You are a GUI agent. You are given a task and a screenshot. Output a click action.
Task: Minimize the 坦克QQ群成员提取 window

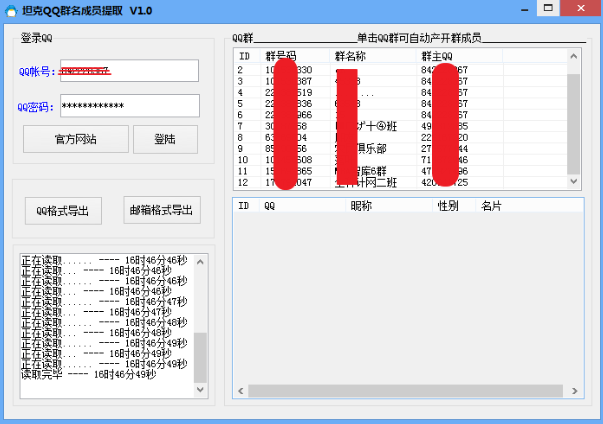(x=525, y=8)
